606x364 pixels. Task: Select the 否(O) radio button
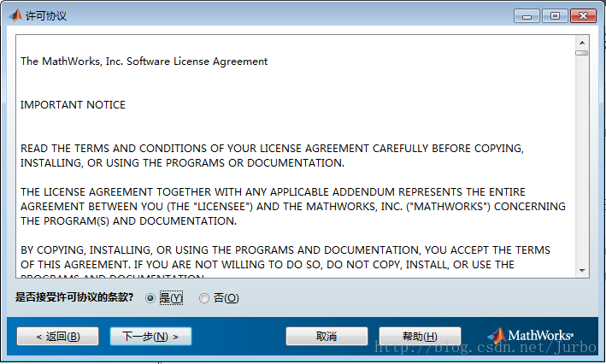(204, 298)
